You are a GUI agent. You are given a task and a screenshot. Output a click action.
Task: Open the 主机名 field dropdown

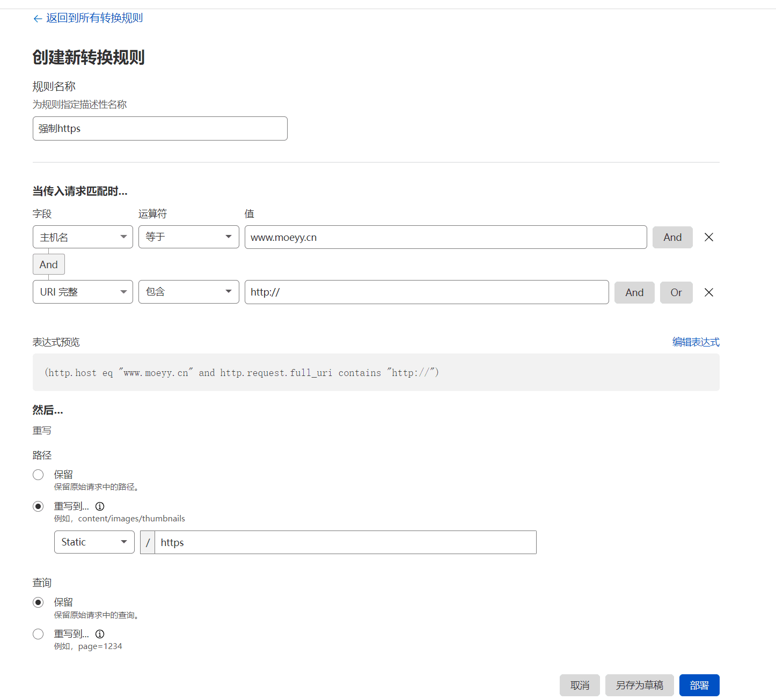click(83, 237)
